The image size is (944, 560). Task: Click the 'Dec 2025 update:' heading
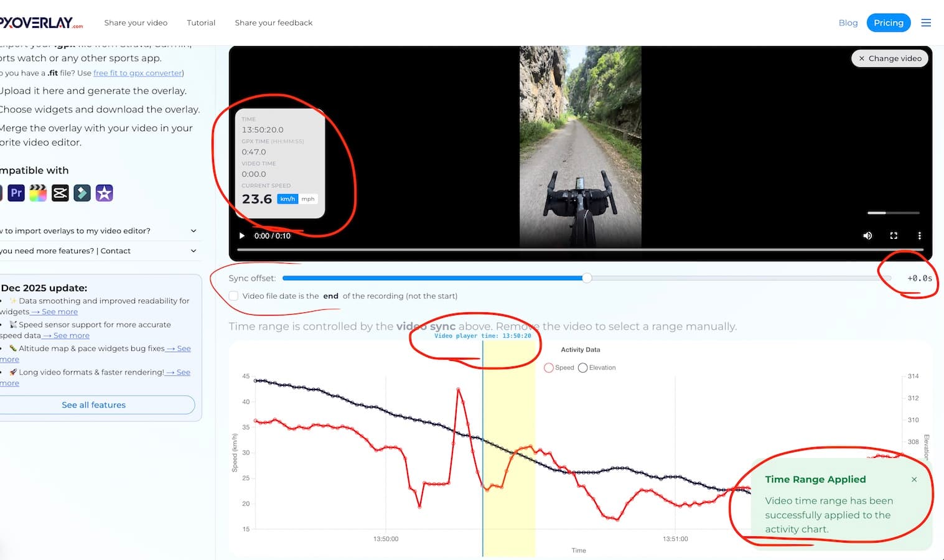pos(44,288)
